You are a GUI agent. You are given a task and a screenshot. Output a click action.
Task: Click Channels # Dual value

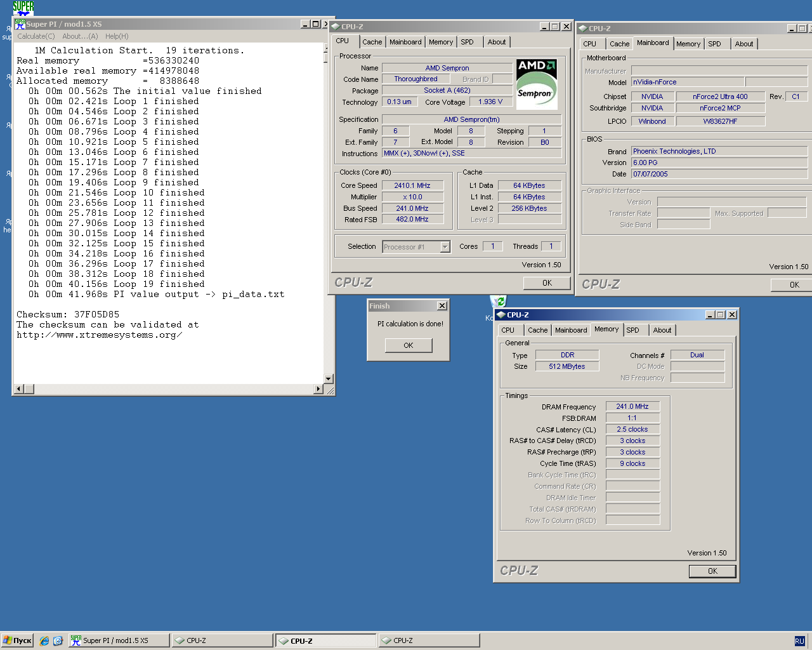tap(697, 355)
